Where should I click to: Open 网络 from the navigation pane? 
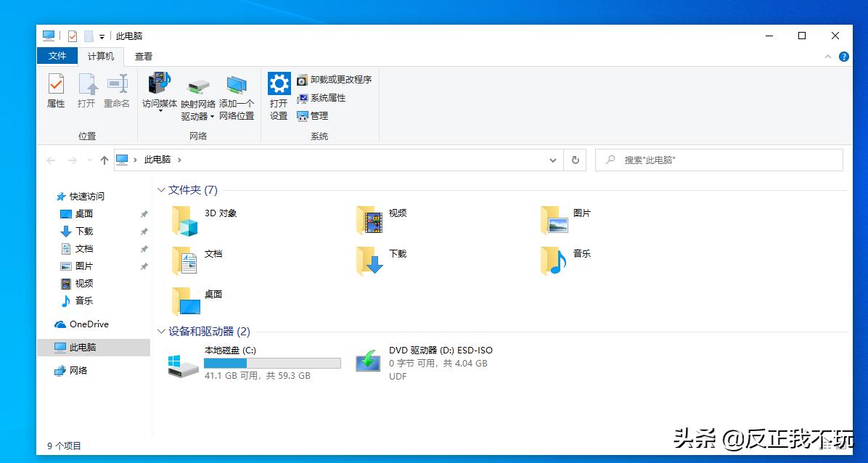(76, 371)
